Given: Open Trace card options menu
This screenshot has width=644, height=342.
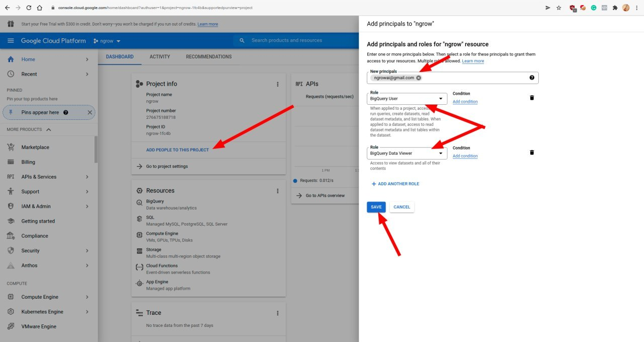Looking at the screenshot, I should 277,313.
